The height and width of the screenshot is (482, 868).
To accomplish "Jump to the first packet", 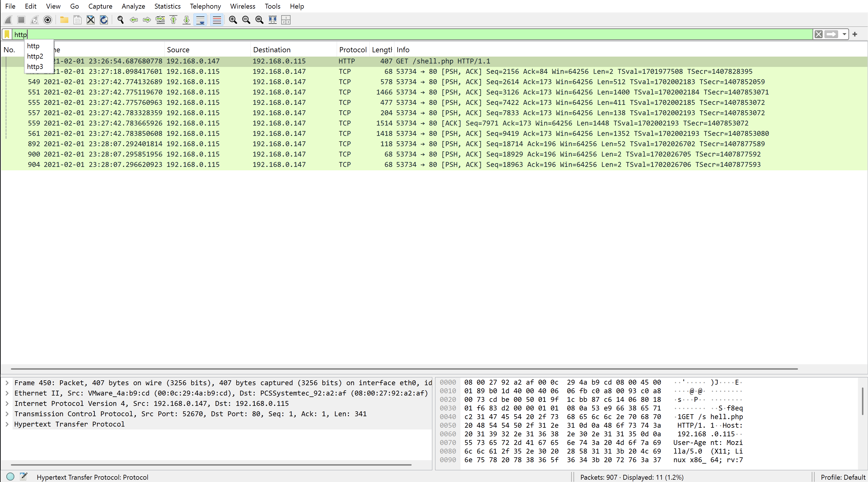I will point(173,20).
